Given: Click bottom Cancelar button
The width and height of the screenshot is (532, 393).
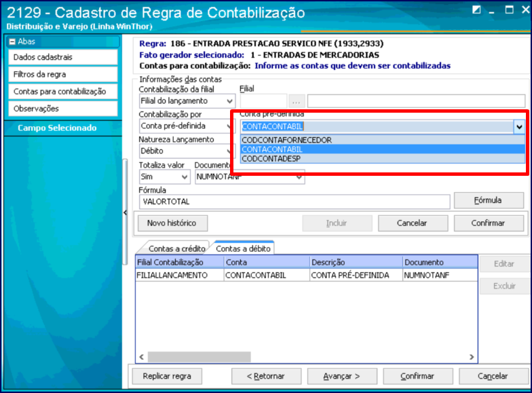Looking at the screenshot, I should click(x=493, y=376).
